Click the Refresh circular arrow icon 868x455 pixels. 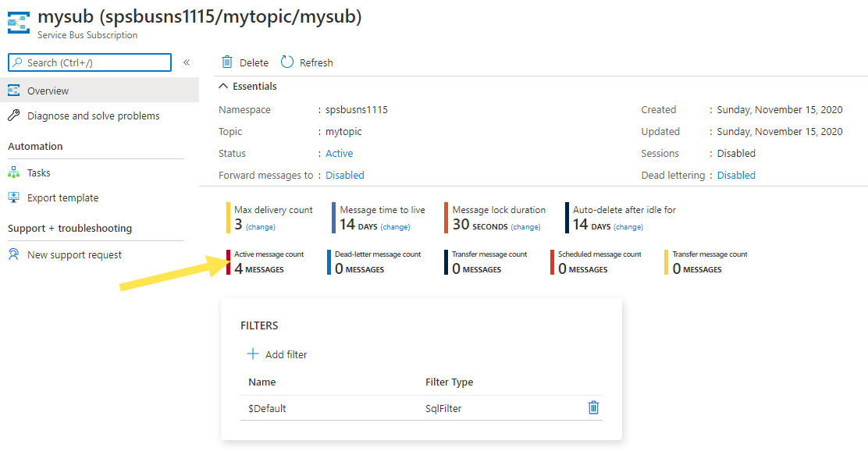tap(287, 62)
